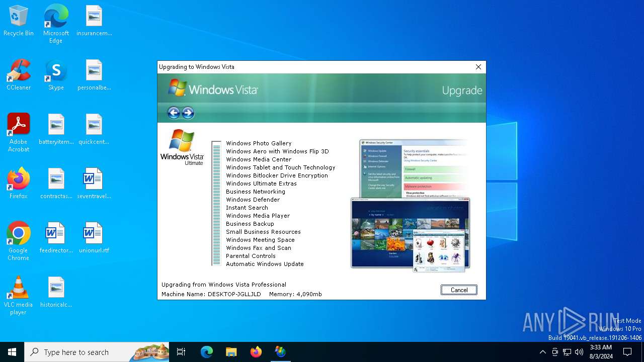This screenshot has width=644, height=362.
Task: Click the 'Memory: 4,090mb' text
Action: (295, 294)
